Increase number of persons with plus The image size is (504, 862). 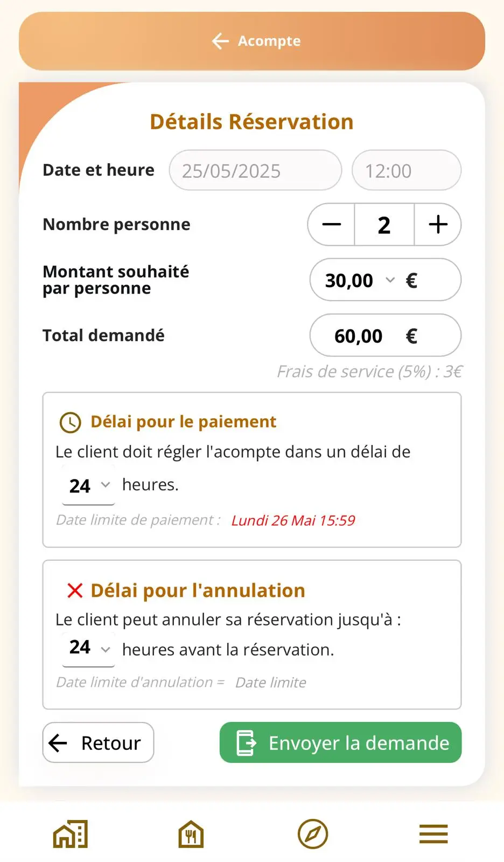438,225
